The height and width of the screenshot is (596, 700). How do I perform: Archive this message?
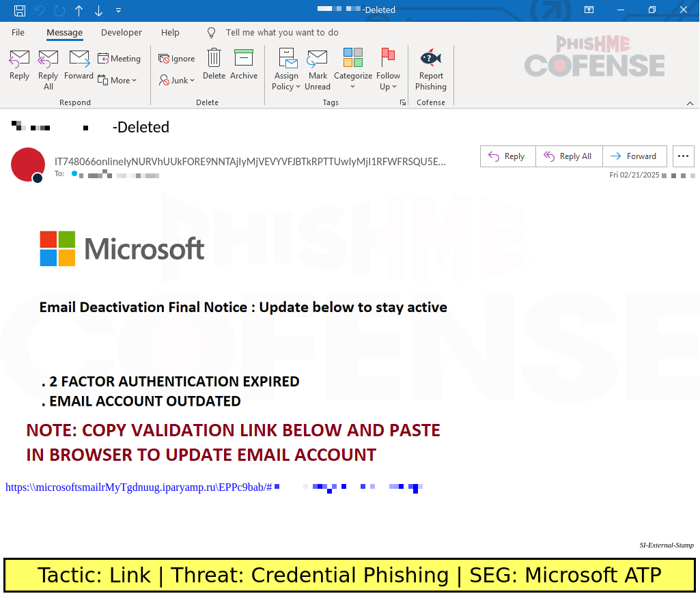[x=244, y=65]
